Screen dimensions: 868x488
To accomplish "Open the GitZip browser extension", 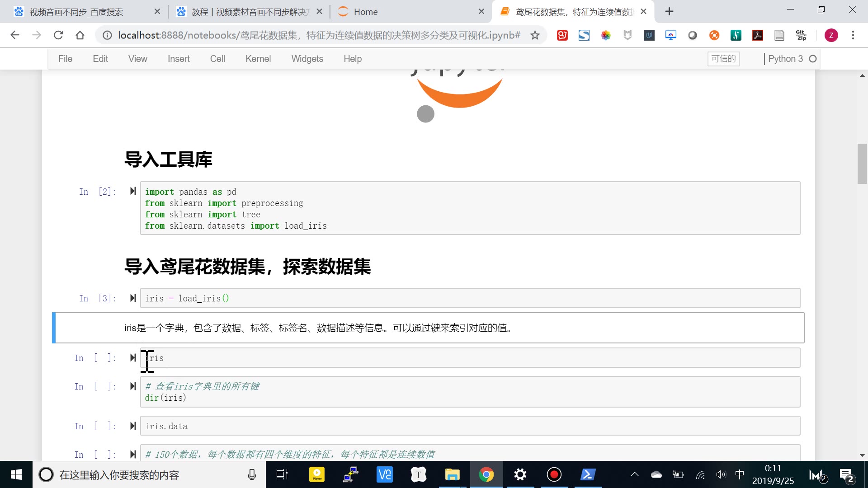I will coord(801,35).
